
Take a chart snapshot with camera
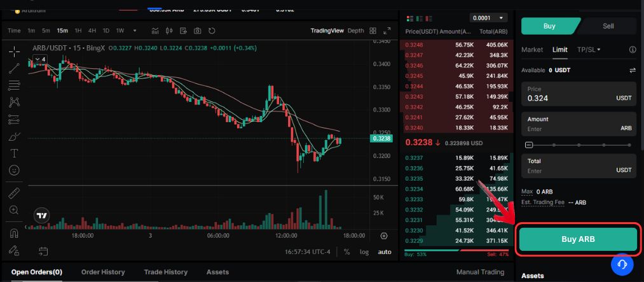(198, 31)
